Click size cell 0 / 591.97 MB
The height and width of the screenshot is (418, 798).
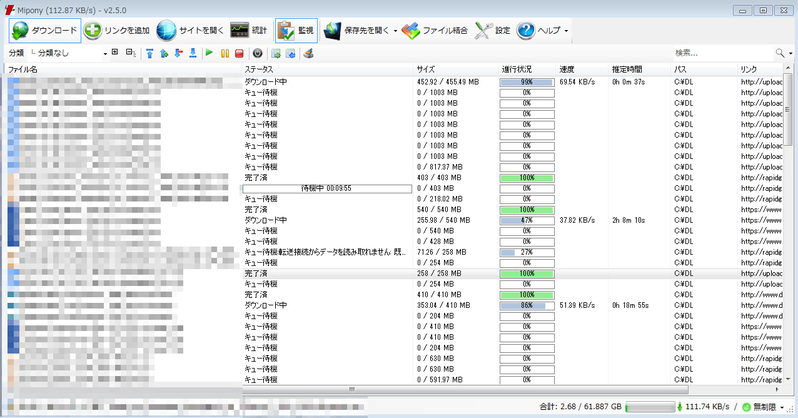(x=440, y=380)
